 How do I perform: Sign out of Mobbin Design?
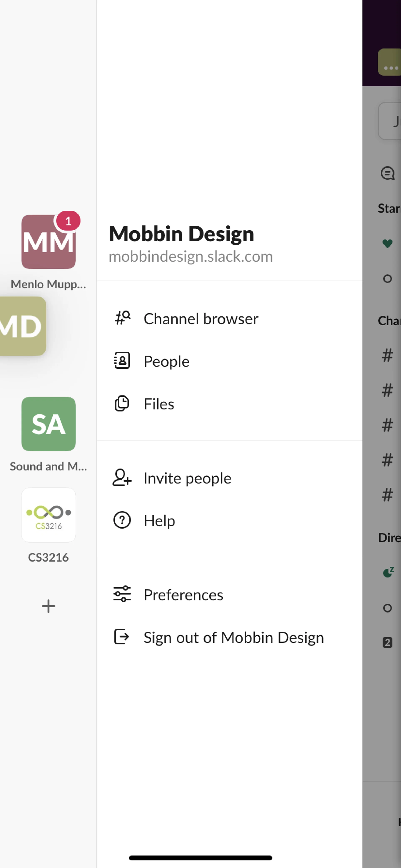pyautogui.click(x=233, y=638)
